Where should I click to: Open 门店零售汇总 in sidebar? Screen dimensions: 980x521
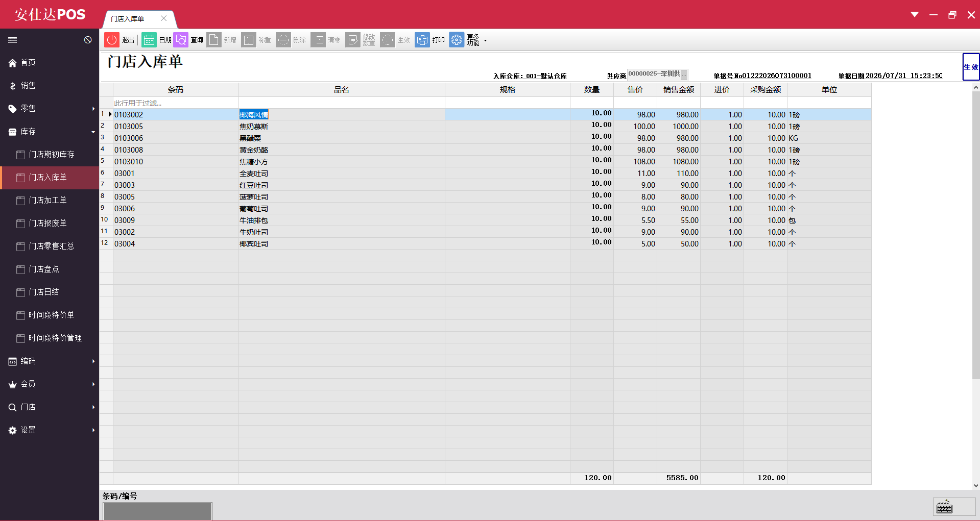pos(50,246)
